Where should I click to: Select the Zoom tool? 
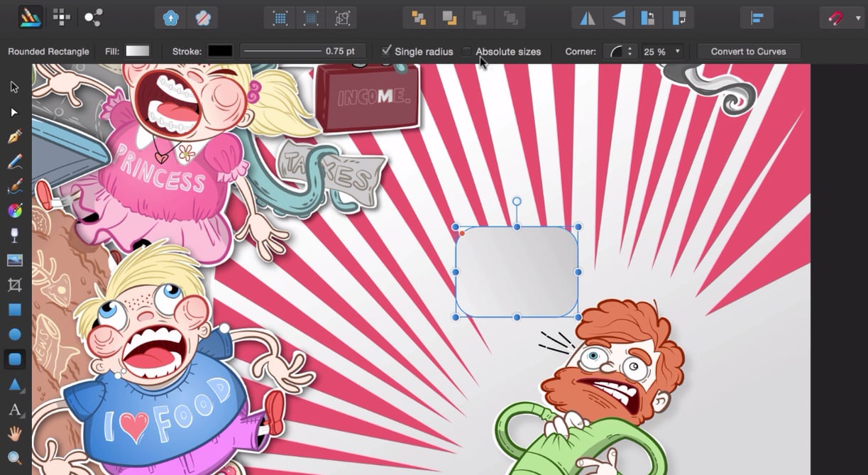pos(15,458)
